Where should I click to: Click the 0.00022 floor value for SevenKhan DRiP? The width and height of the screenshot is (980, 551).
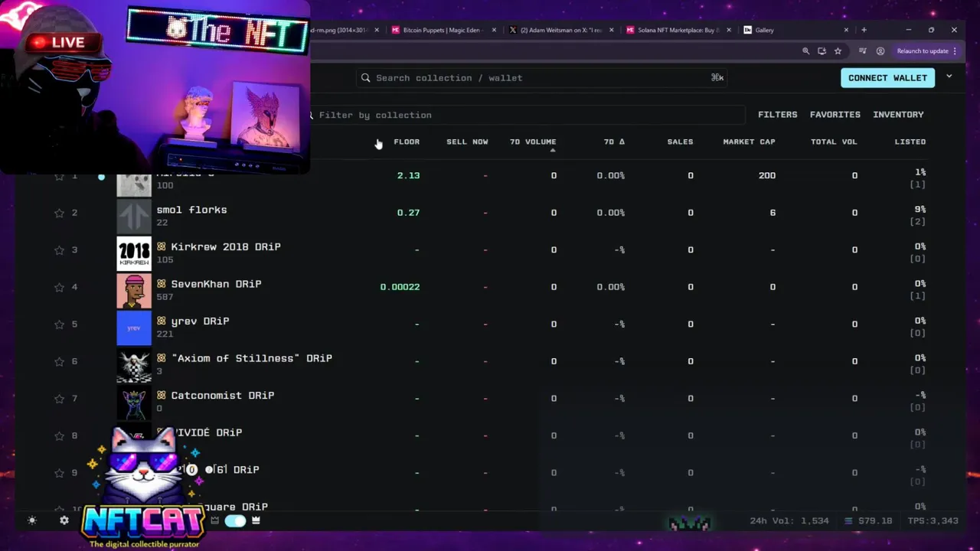point(400,287)
